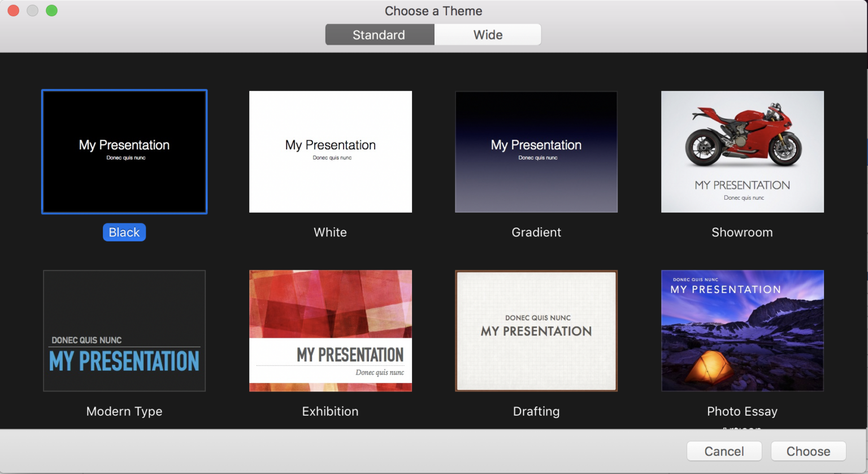Select the Black theme thumbnail
Image resolution: width=868 pixels, height=474 pixels.
tap(124, 152)
